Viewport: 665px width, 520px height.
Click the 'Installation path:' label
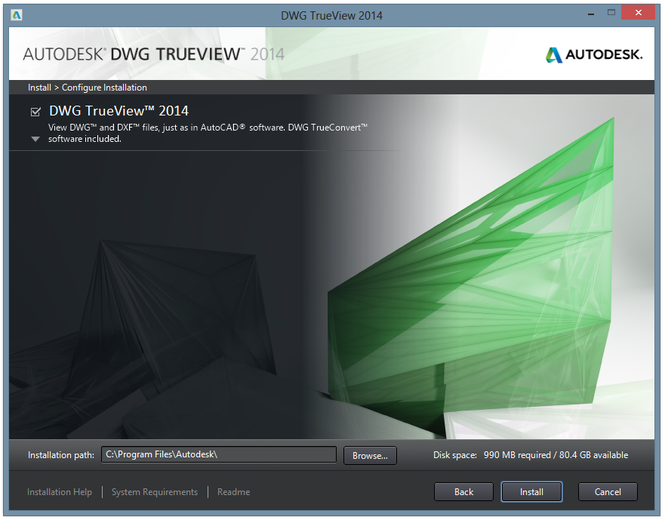61,455
